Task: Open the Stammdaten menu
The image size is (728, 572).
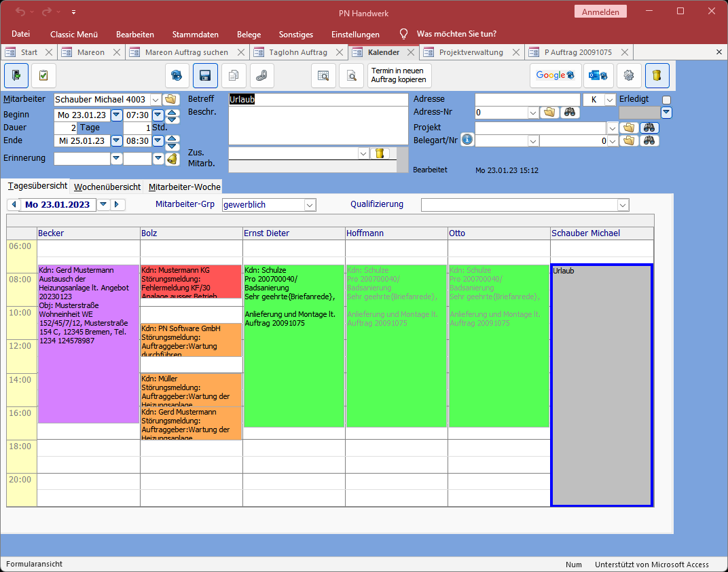Action: pos(195,34)
